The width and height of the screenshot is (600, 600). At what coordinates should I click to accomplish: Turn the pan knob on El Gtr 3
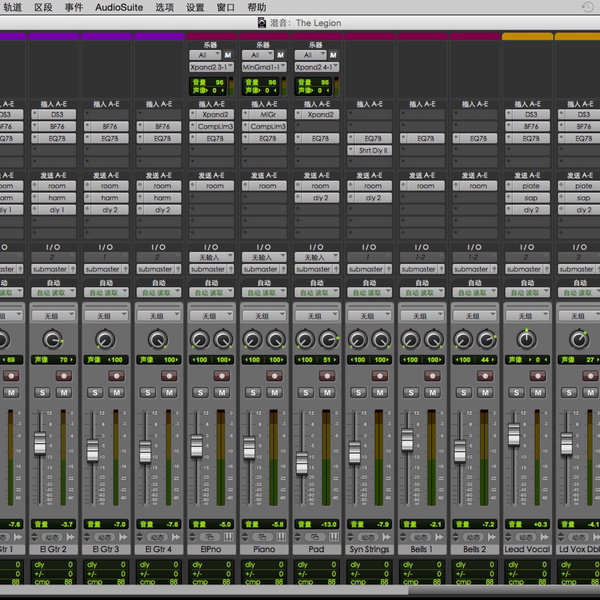pyautogui.click(x=106, y=340)
